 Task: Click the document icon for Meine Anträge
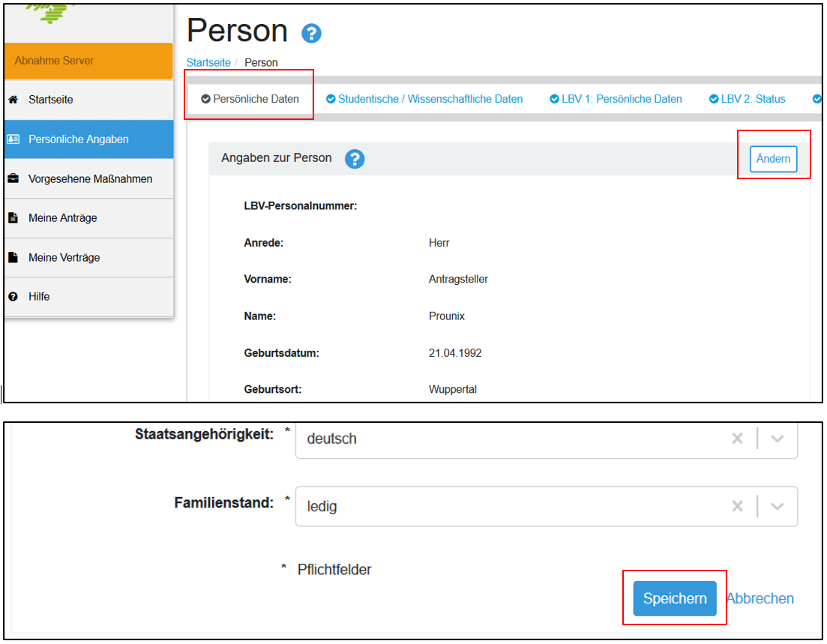[x=13, y=218]
